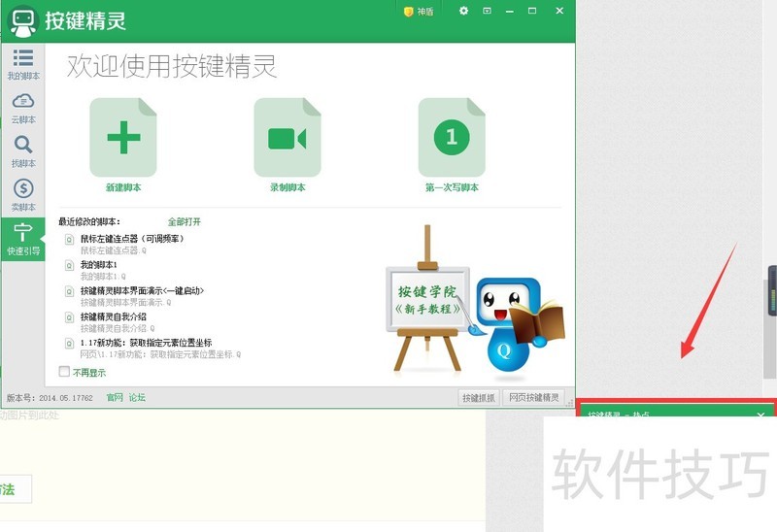The image size is (777, 532).
Task: Open script 鼠标左键连点器（可调频率）
Action: tap(132, 238)
